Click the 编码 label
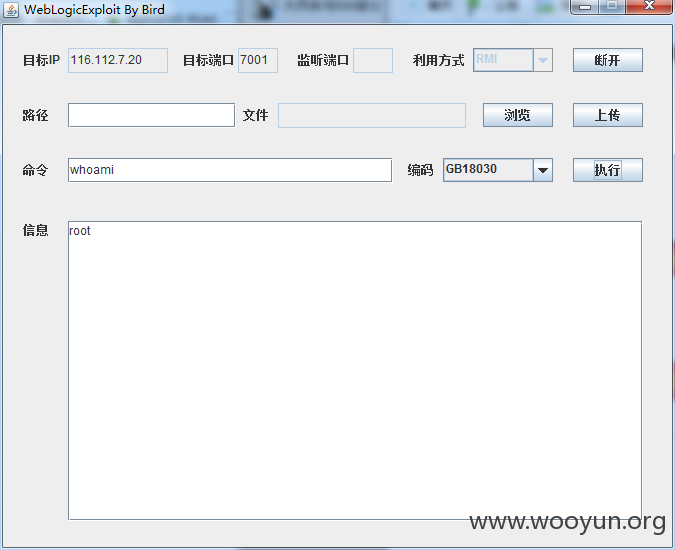675x550 pixels. pyautogui.click(x=421, y=170)
